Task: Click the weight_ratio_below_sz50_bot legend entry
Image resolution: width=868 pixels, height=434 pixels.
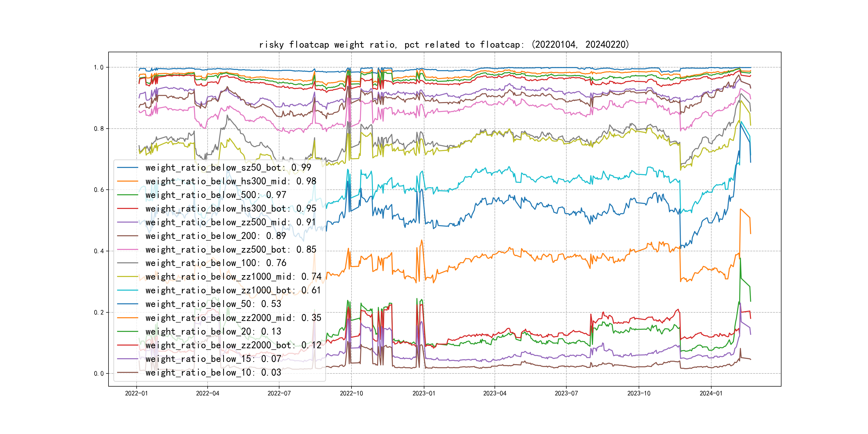Action: (228, 167)
